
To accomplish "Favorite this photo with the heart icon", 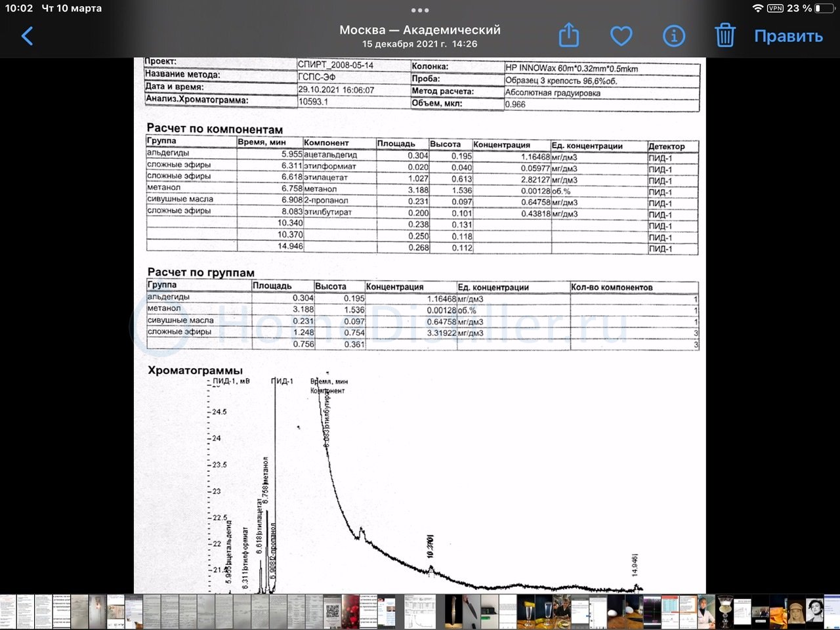I will pos(621,36).
